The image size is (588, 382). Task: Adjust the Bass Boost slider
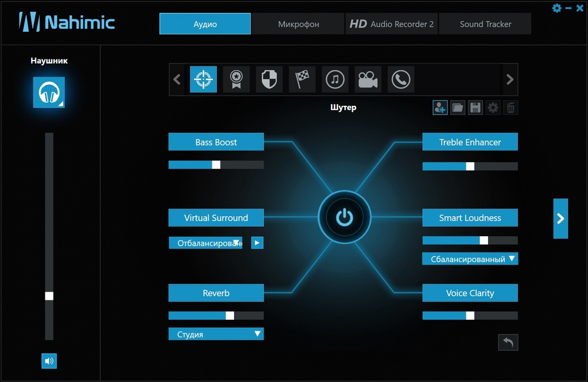click(216, 165)
